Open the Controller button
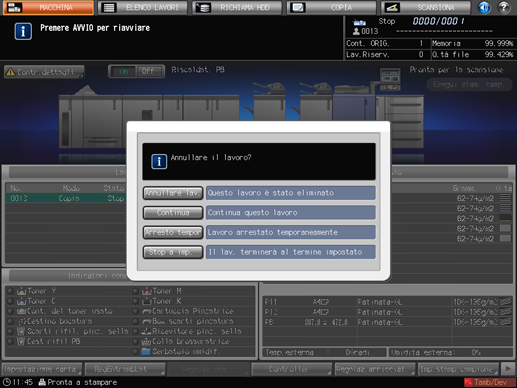 click(x=291, y=369)
